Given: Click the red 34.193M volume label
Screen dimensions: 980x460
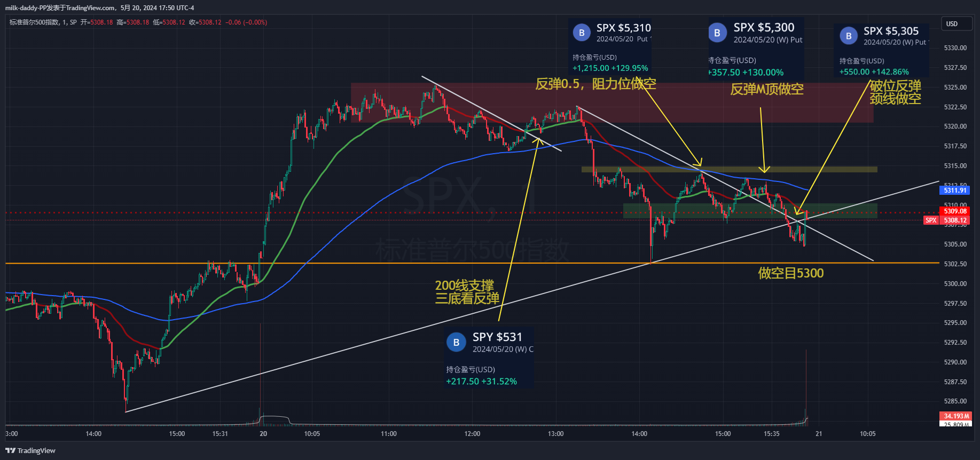Looking at the screenshot, I should 955,416.
